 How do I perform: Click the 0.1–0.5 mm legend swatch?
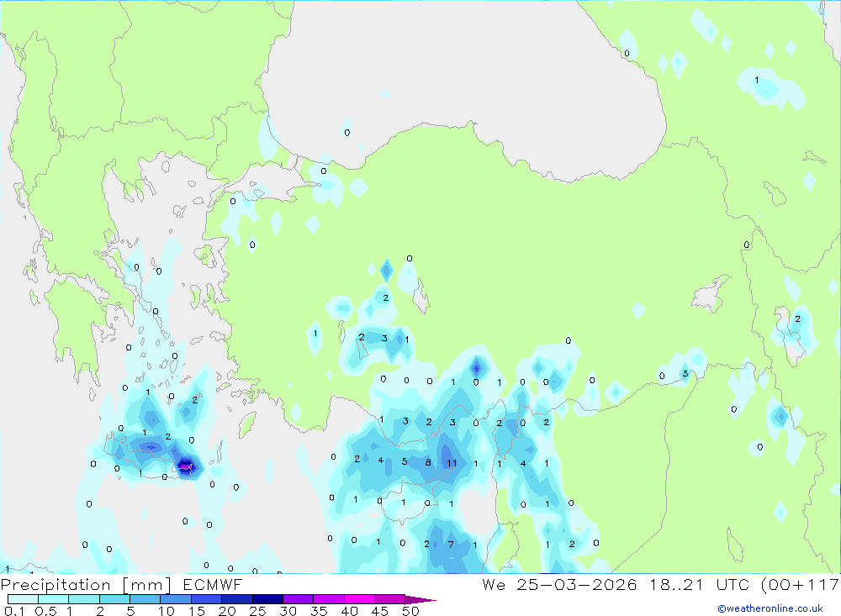23,599
